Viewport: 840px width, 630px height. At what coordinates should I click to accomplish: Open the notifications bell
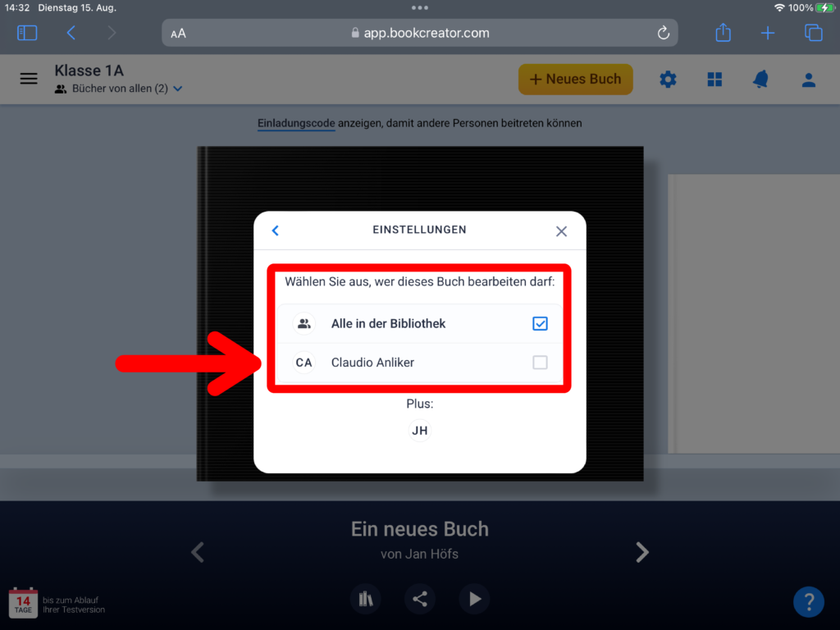761,80
